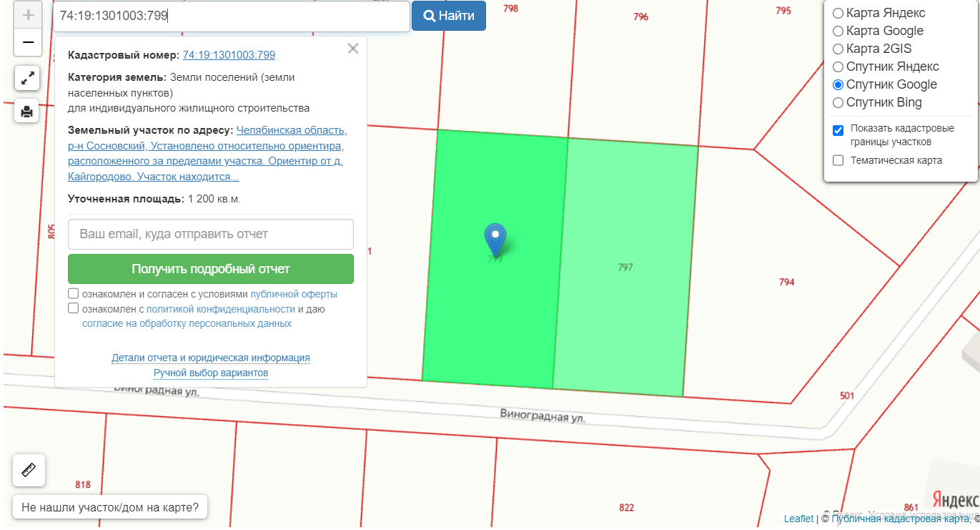Click parcel label 798

(510, 9)
